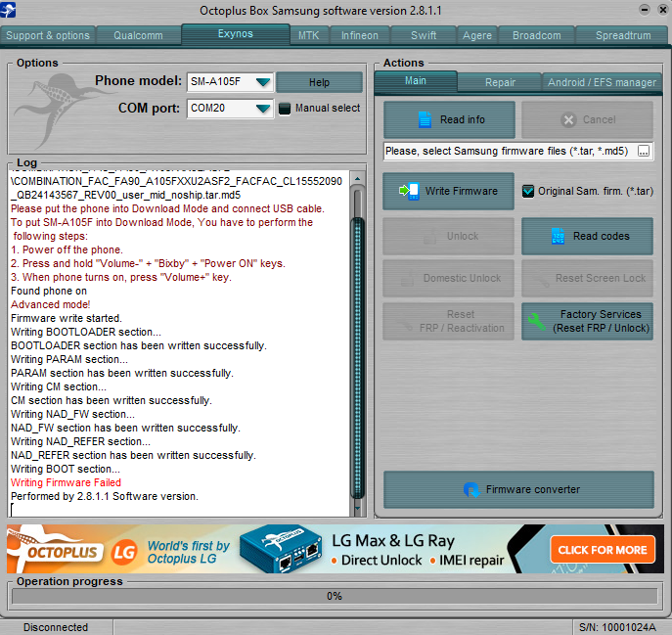Click the log scrollbar down arrow
The width and height of the screenshot is (672, 635).
[x=357, y=509]
